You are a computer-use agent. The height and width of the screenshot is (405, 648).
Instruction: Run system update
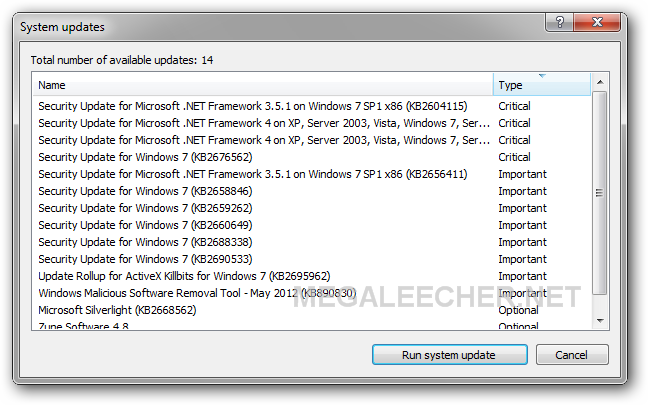(x=450, y=355)
